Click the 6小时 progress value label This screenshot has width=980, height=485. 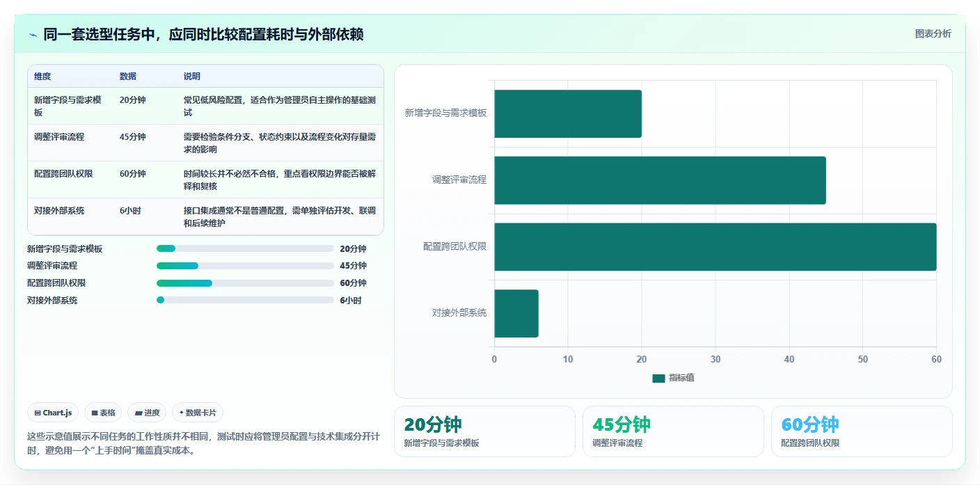coord(351,301)
